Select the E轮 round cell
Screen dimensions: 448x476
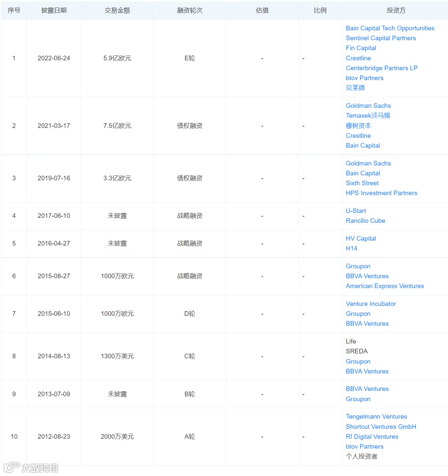(190, 58)
